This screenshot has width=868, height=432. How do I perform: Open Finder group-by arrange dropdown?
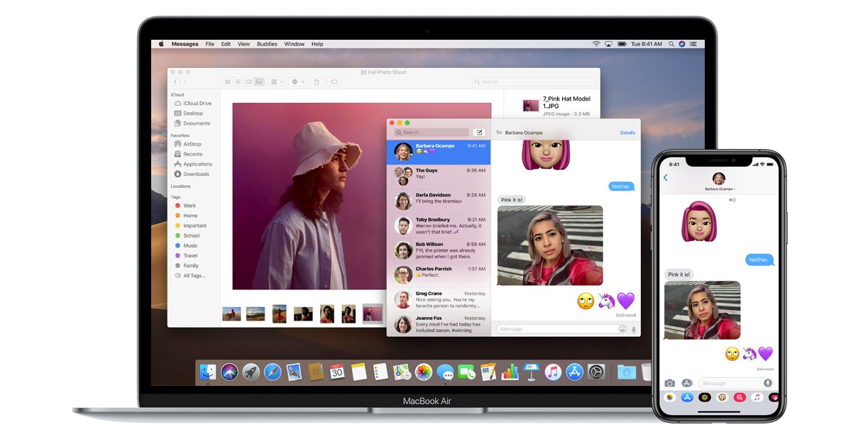(x=277, y=82)
